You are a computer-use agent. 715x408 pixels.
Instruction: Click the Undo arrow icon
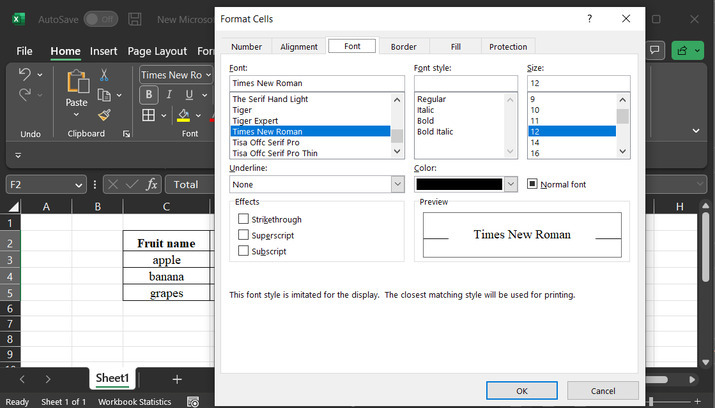(x=26, y=75)
